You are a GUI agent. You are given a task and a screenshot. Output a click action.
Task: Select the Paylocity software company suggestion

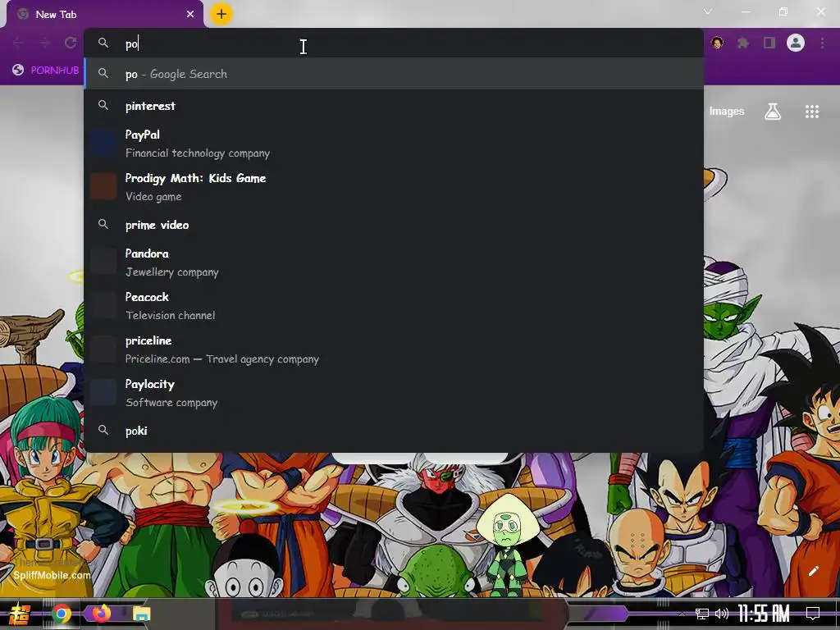tap(394, 393)
